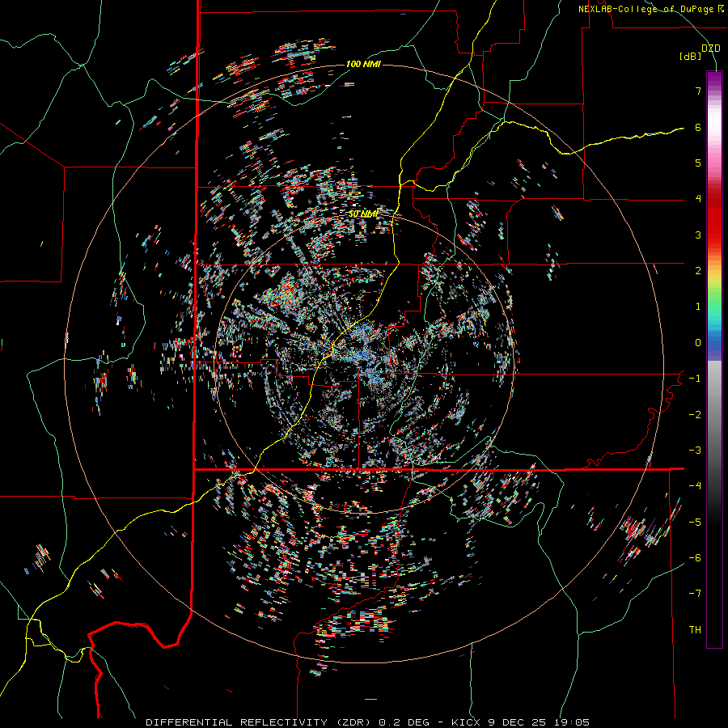Image resolution: width=728 pixels, height=728 pixels.
Task: Click the NEXLAB-College of DuPage label
Action: pos(650,9)
